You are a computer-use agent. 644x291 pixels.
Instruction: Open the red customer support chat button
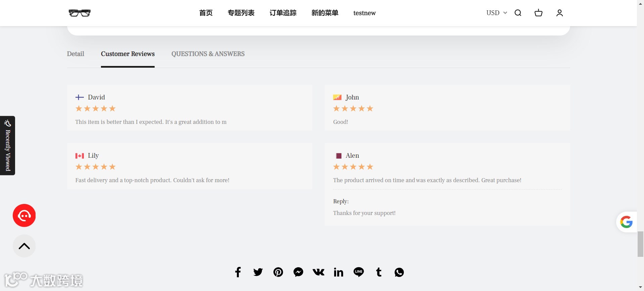coord(24,215)
